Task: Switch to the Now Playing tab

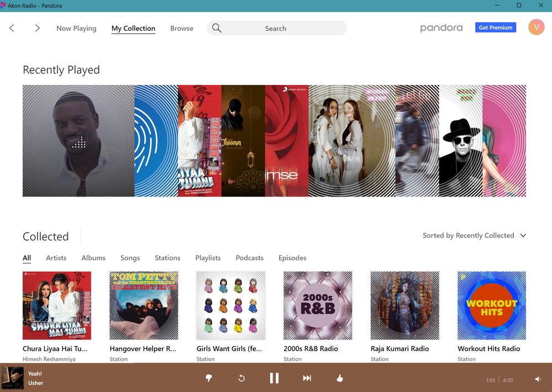Action: coord(76,28)
